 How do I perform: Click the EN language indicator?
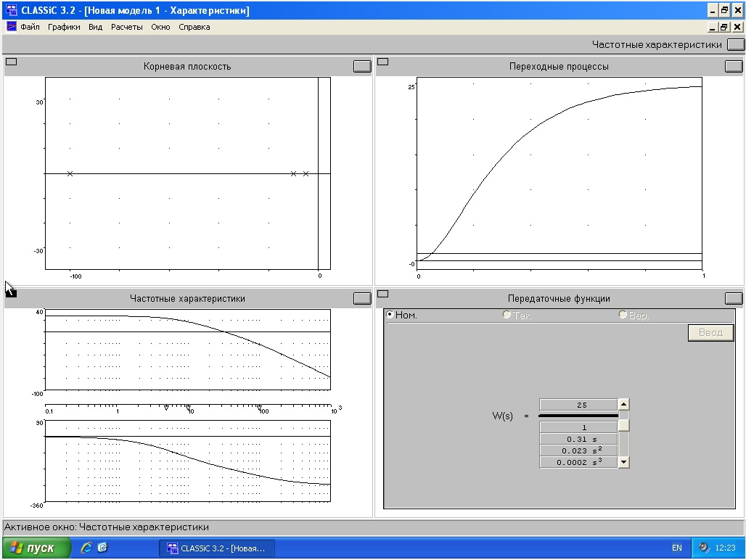click(x=676, y=548)
